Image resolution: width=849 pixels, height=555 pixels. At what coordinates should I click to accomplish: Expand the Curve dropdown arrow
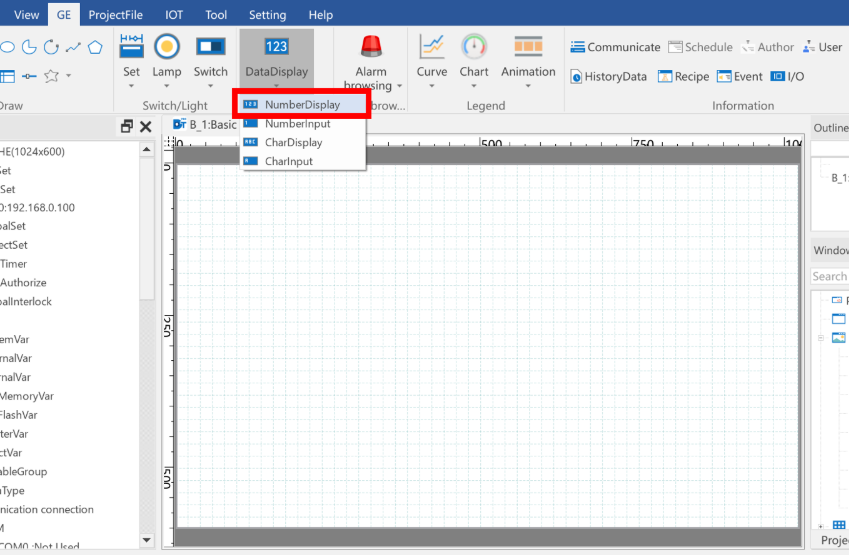point(432,86)
